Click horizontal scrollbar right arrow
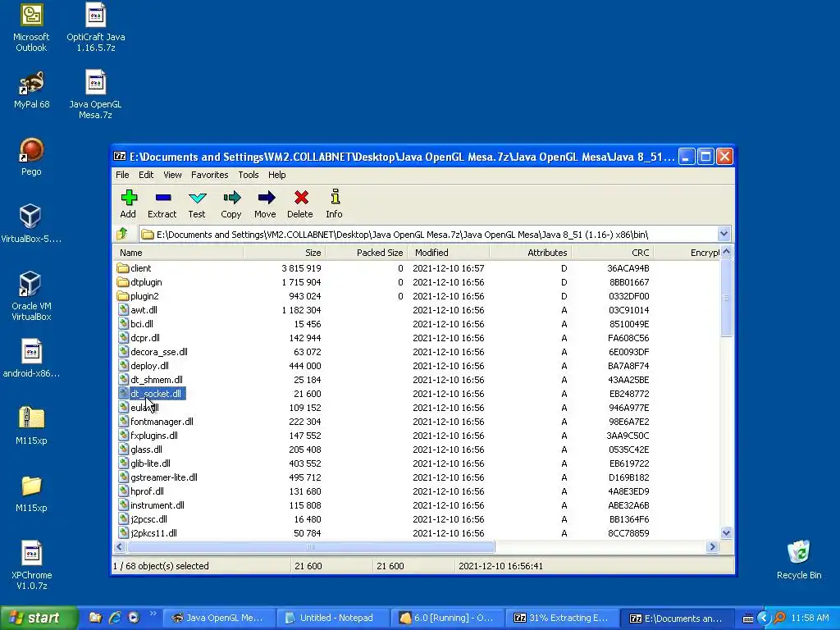Screen dimensions: 840x630 [x=712, y=547]
